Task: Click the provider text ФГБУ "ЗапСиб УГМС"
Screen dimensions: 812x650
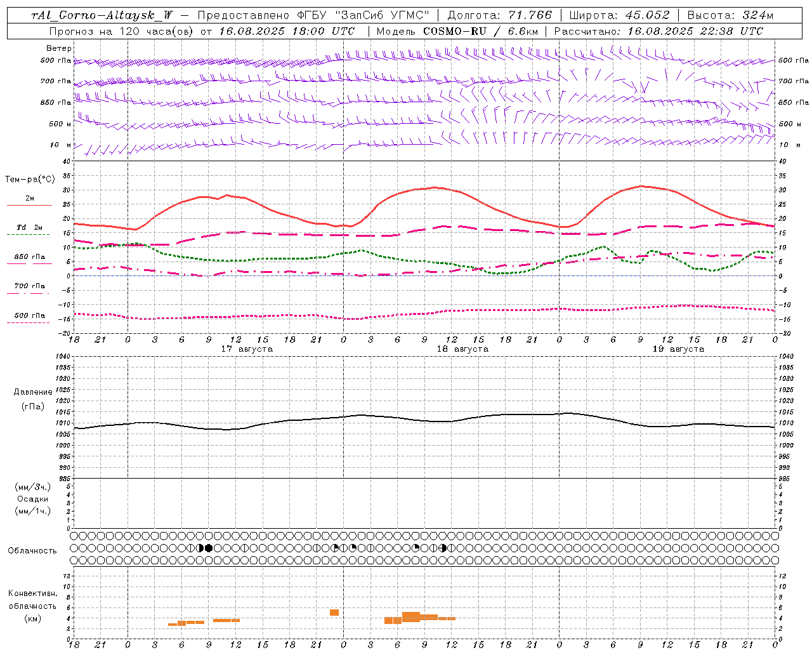Action: 364,15
